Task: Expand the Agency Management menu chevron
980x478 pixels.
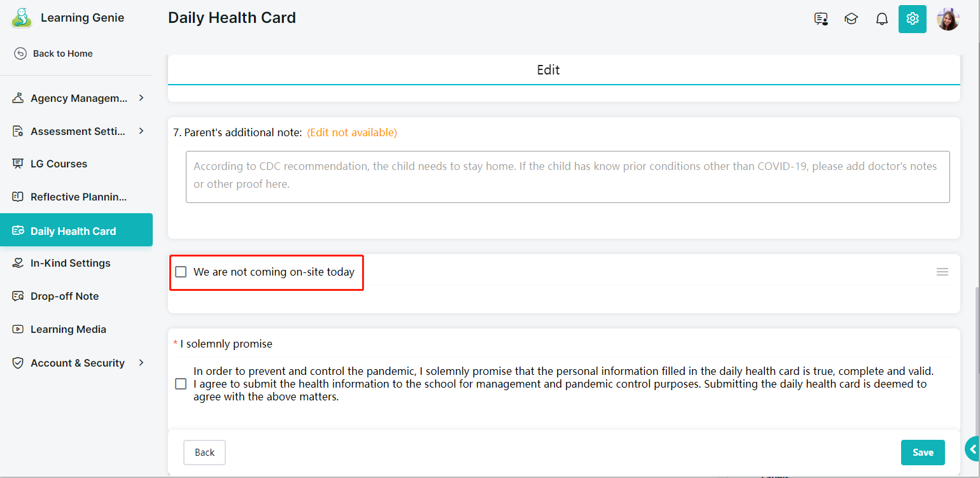Action: (x=141, y=98)
